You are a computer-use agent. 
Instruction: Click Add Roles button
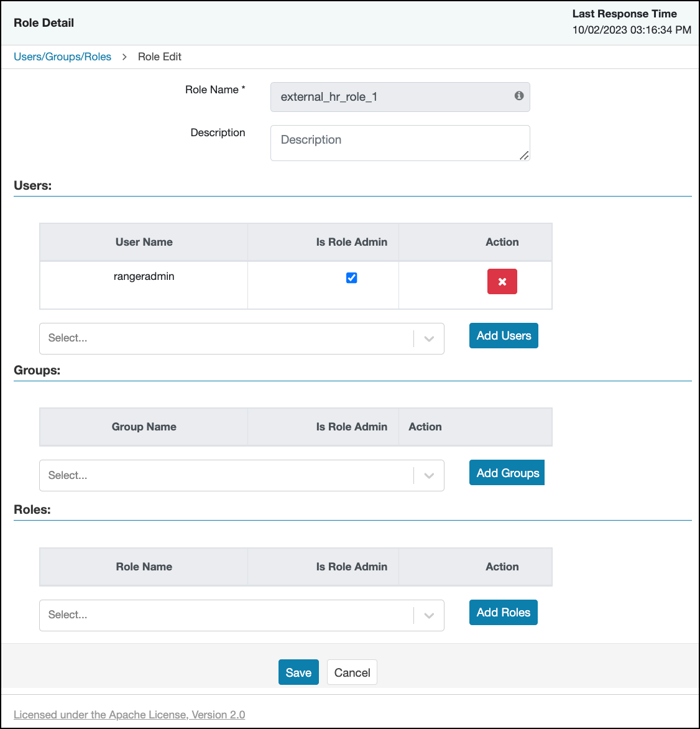click(503, 612)
